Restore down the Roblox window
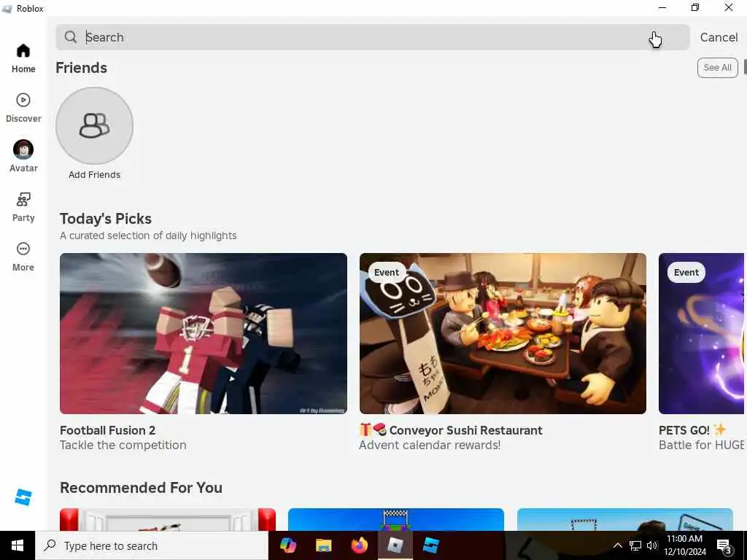Viewport: 747px width, 560px height. click(695, 7)
